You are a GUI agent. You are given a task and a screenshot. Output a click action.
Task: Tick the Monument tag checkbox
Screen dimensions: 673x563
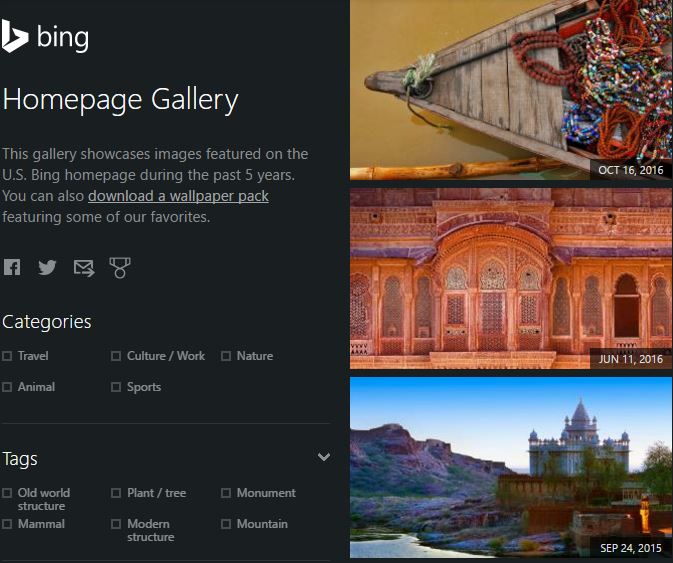click(x=226, y=493)
